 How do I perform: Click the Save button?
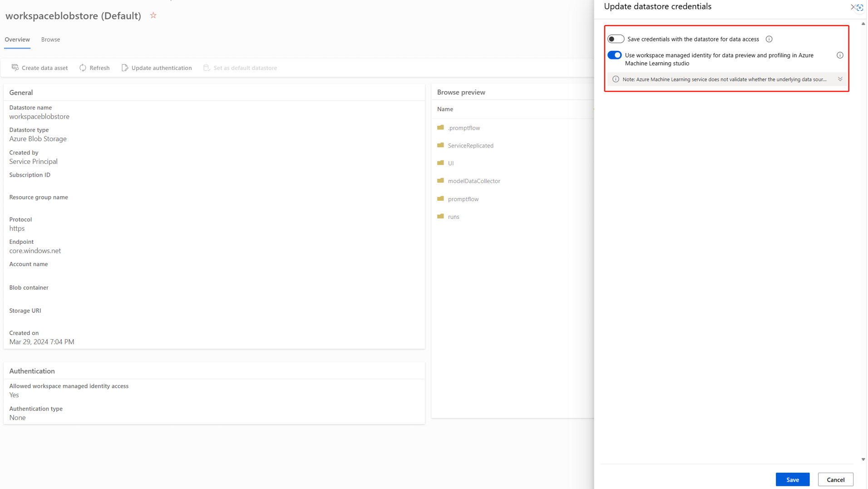pos(792,479)
